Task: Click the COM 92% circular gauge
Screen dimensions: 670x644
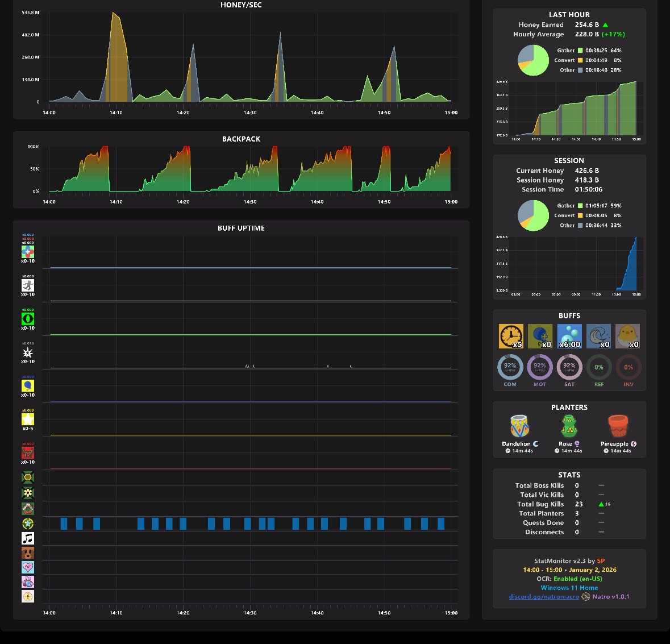Action: (x=510, y=367)
